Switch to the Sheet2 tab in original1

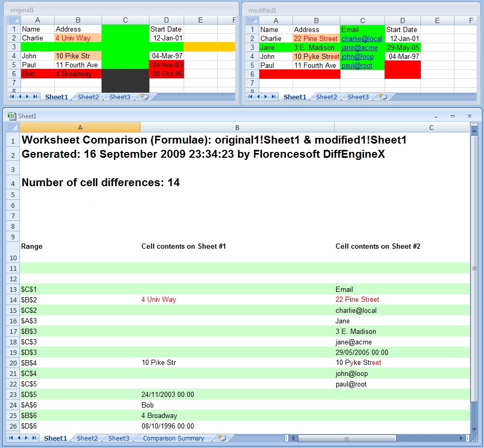tap(88, 97)
